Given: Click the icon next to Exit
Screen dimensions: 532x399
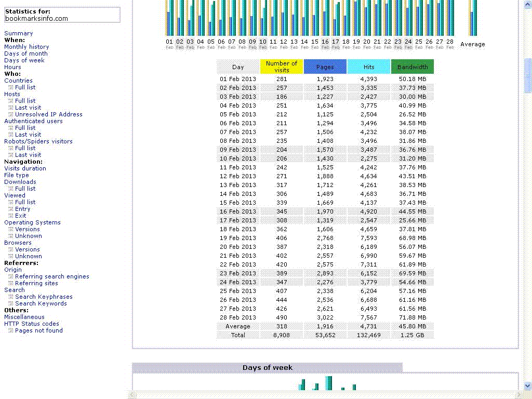Looking at the screenshot, I should pos(10,216).
